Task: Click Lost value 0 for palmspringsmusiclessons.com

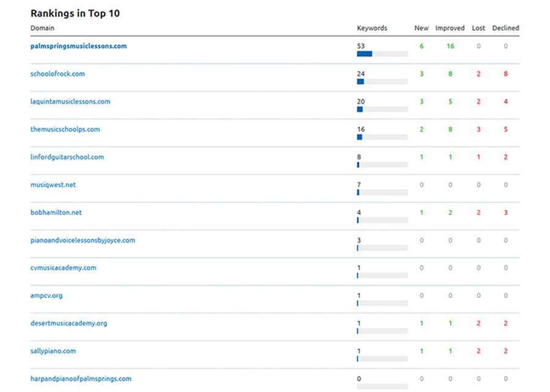Action: pos(479,46)
